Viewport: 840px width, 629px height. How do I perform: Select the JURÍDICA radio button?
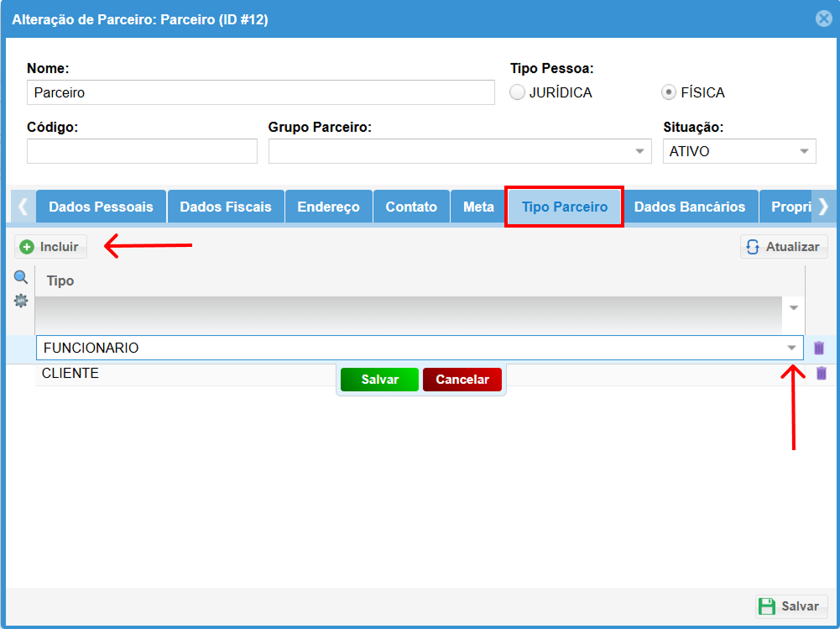pos(518,92)
